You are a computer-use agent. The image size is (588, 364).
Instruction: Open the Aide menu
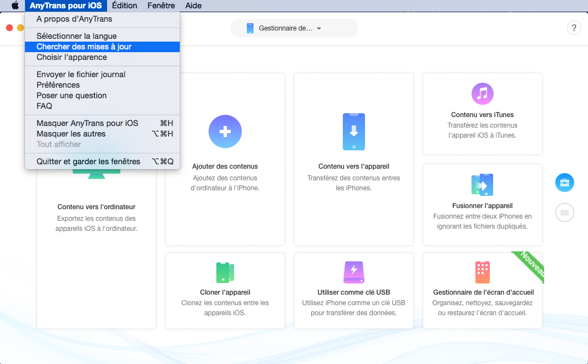pyautogui.click(x=194, y=6)
